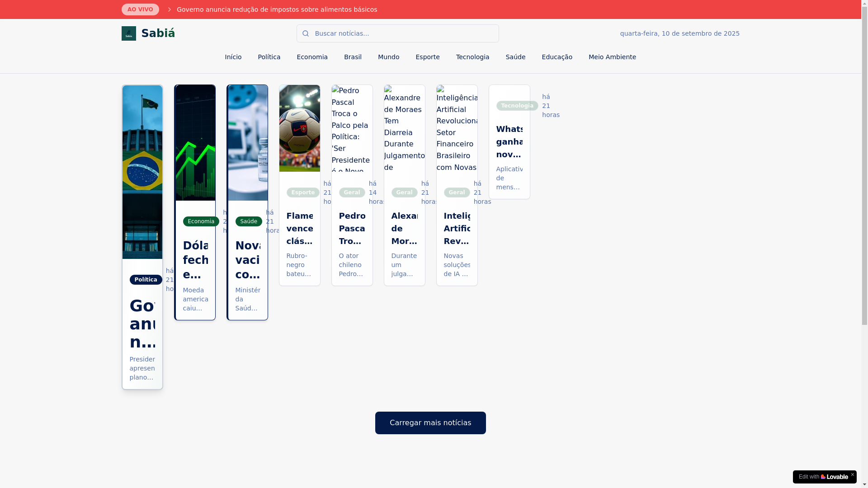This screenshot has width=868, height=488.
Task: Open the WhatsApp ganha headline
Action: pos(509,142)
